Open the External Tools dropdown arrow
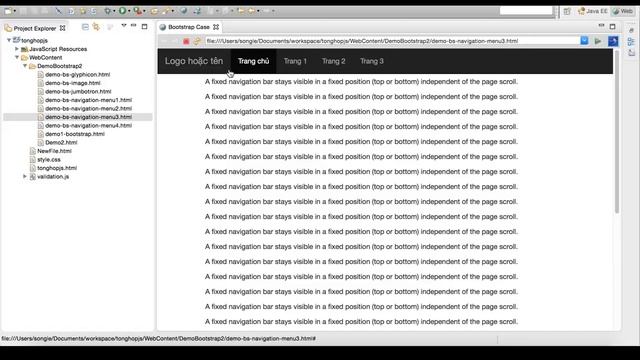Viewport: 640px width, 360px height. coord(144,11)
